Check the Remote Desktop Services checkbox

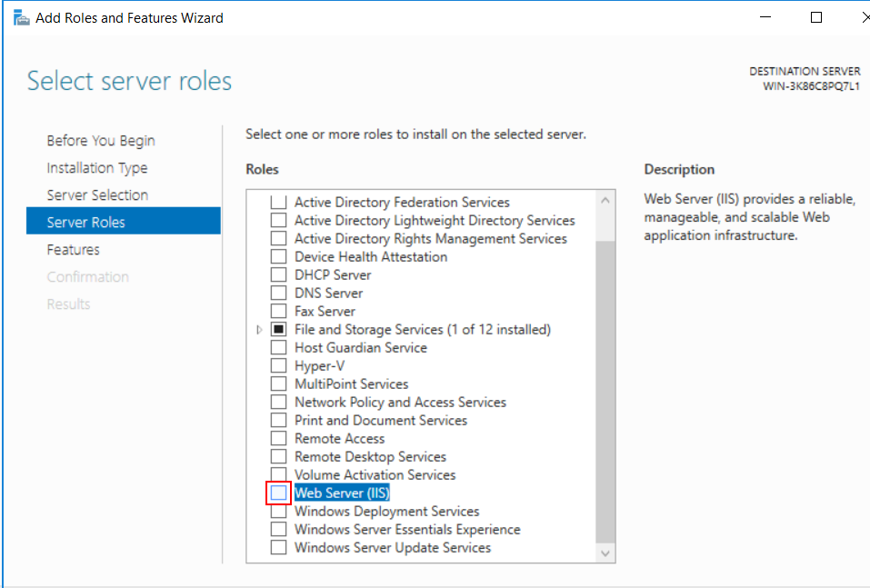[x=279, y=457]
